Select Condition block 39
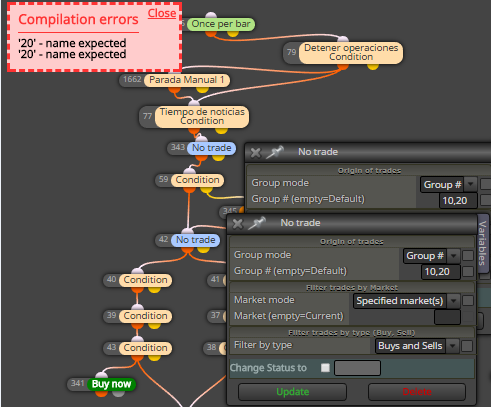The image size is (491, 407). click(x=145, y=316)
